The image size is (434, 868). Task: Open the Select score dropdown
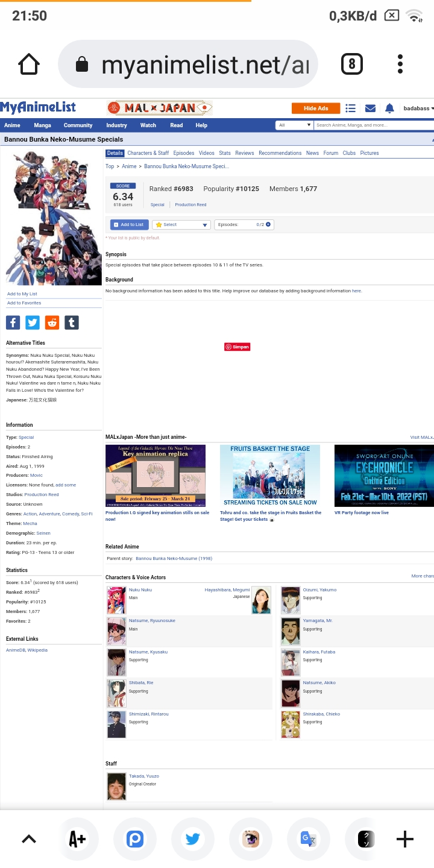181,224
